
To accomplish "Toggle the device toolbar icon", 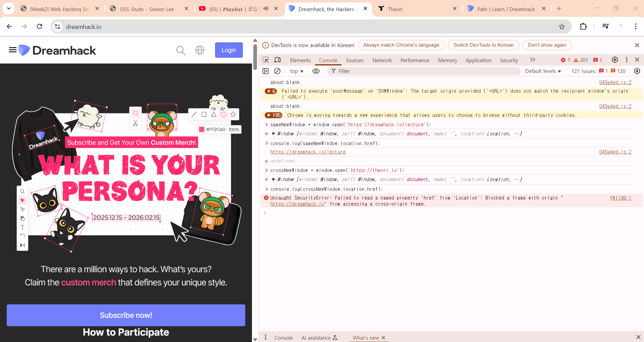I will [x=277, y=60].
